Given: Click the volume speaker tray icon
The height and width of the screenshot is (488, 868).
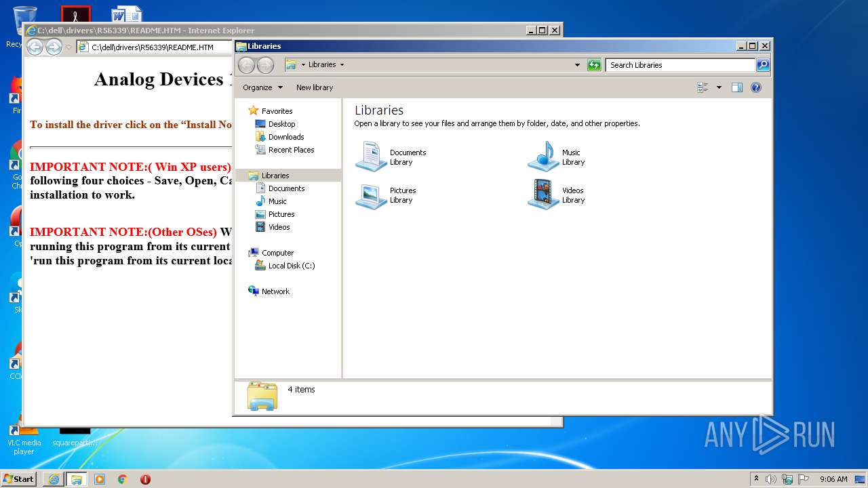Looking at the screenshot, I should coord(771,479).
